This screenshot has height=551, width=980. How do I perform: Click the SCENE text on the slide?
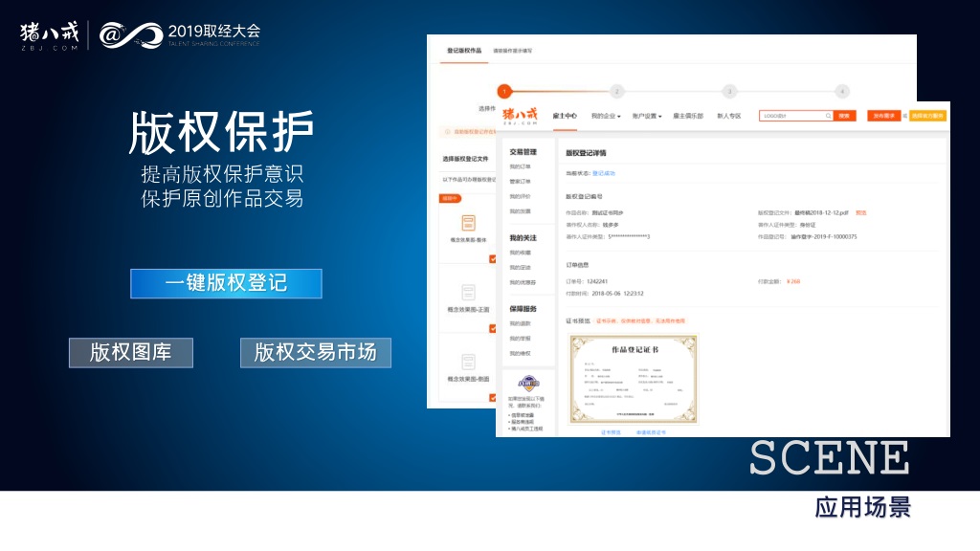click(x=829, y=457)
